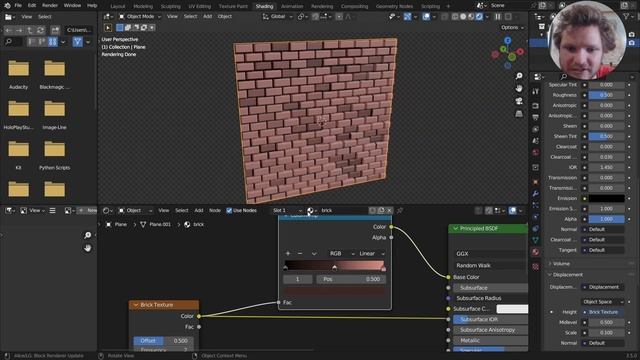The width and height of the screenshot is (640, 360).
Task: Pin the node tree with pin icon
Action: coord(400,210)
